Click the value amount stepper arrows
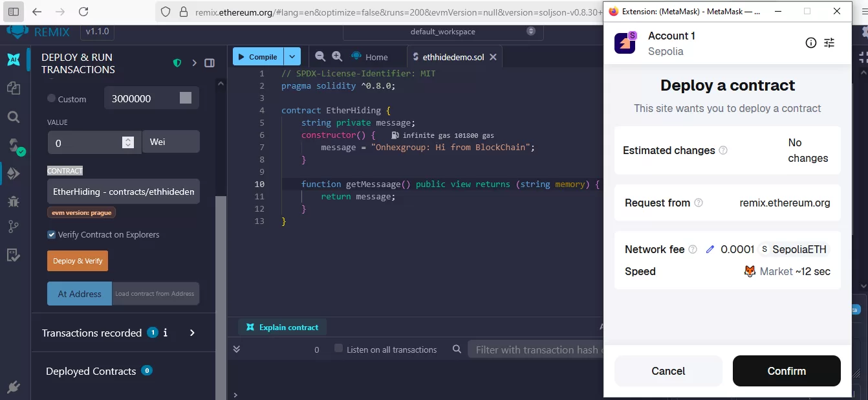Image resolution: width=868 pixels, height=400 pixels. tap(128, 142)
